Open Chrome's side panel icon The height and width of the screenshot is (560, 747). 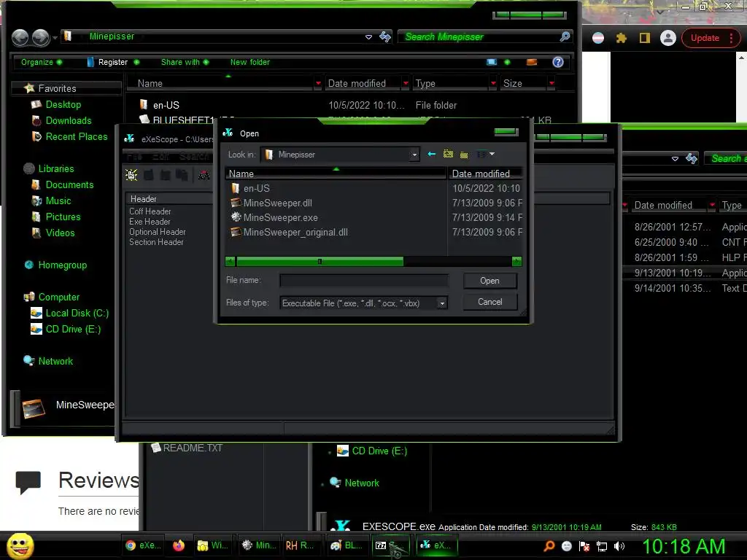pyautogui.click(x=645, y=38)
